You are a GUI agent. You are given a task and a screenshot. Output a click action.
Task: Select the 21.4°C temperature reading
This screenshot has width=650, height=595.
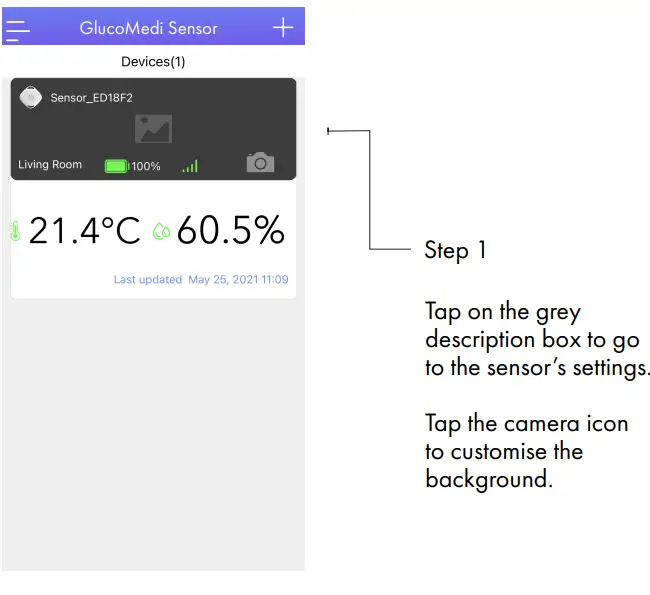84,231
